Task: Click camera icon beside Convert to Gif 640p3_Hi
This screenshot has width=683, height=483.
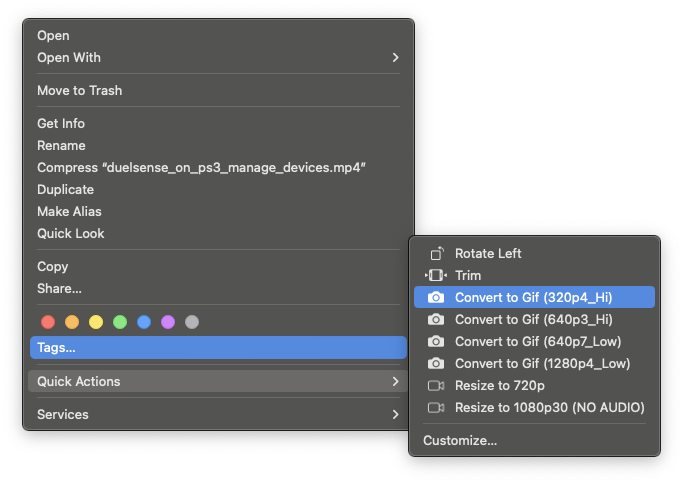Action: coord(435,319)
